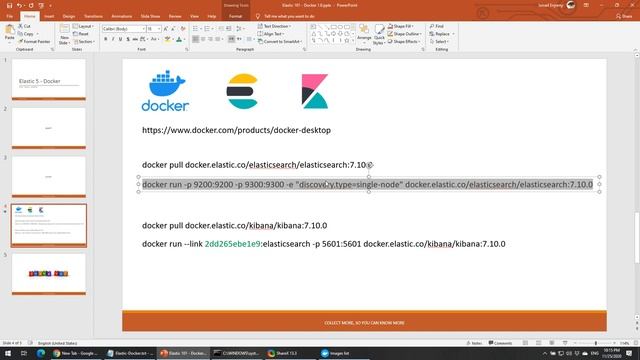The height and width of the screenshot is (360, 640).
Task: Open Text Direction dropdown
Action: pos(274,26)
